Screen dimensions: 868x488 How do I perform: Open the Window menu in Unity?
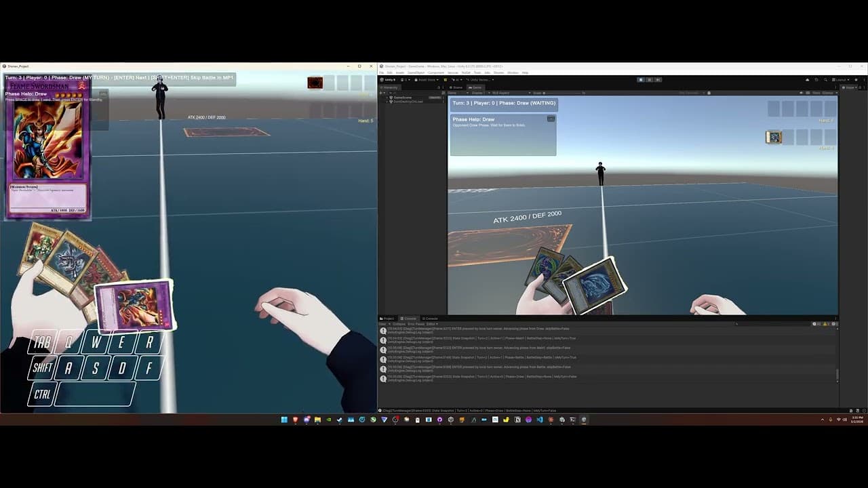tap(513, 73)
